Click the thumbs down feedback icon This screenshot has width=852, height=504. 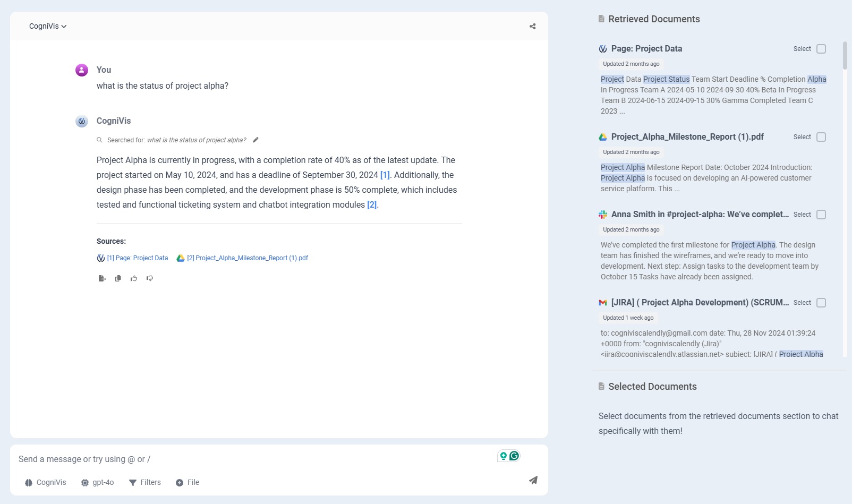tap(150, 278)
